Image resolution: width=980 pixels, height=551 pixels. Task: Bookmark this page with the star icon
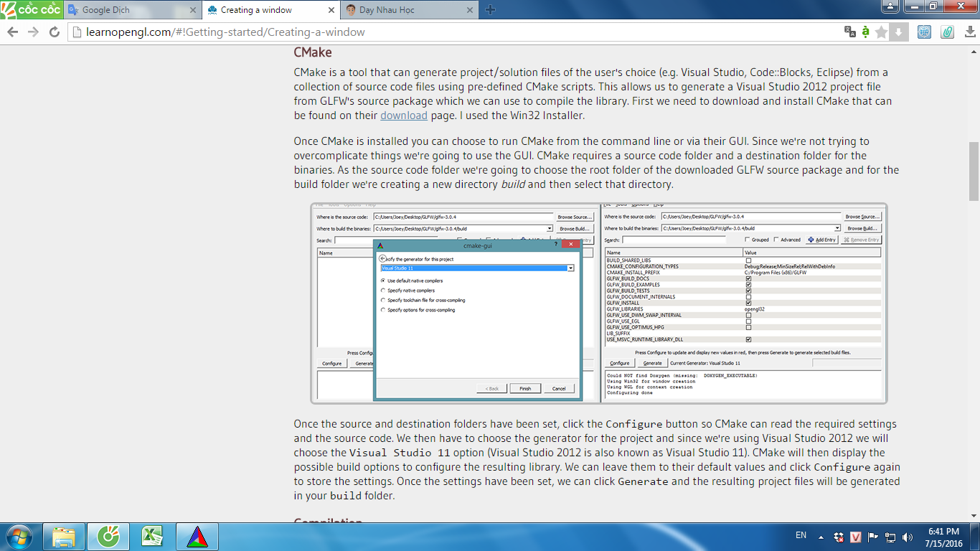pyautogui.click(x=881, y=32)
